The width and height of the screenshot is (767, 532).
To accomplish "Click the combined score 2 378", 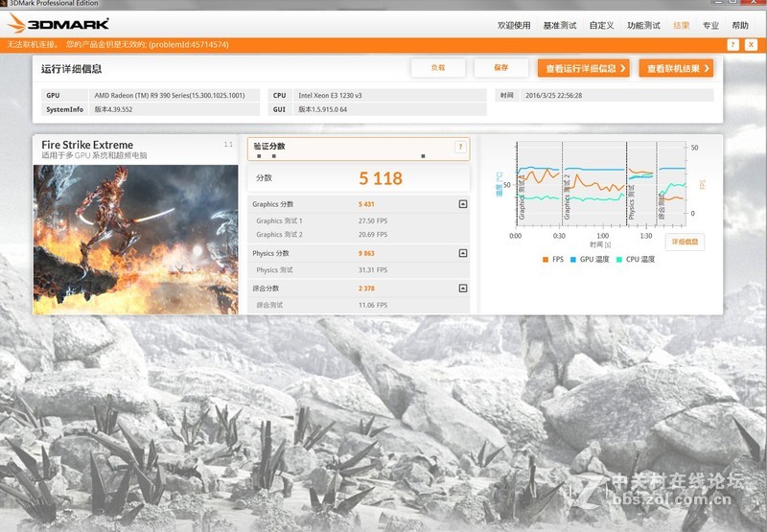I will pyautogui.click(x=366, y=289).
